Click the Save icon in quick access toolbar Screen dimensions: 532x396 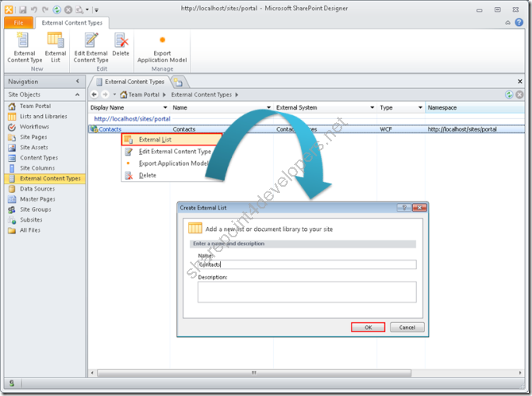click(23, 10)
